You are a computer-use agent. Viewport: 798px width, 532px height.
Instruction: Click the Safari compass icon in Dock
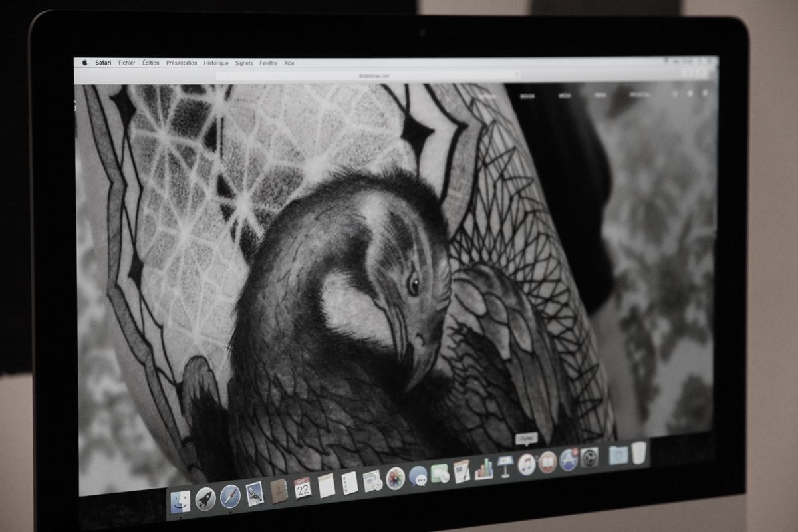(230, 496)
